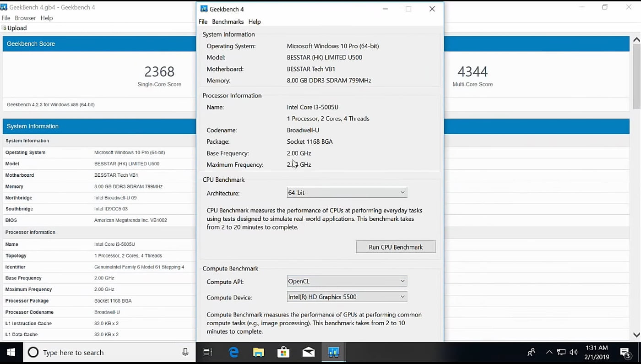Expand the Compute Device dropdown
Viewport: 641px width, 364px height.
(x=347, y=297)
